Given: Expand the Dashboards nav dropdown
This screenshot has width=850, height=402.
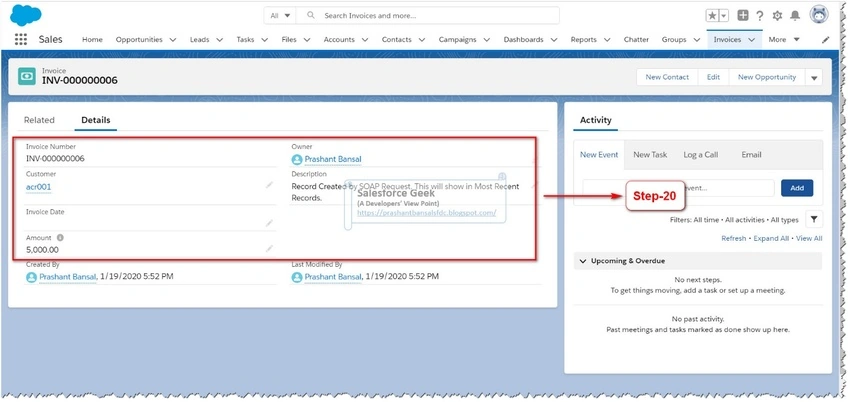Looking at the screenshot, I should coord(554,40).
